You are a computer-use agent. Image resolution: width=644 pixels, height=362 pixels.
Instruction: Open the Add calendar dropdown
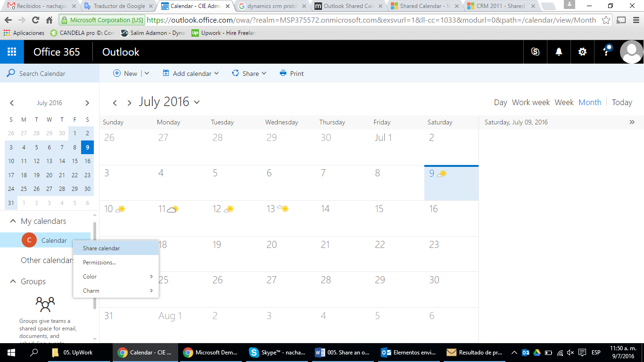191,74
